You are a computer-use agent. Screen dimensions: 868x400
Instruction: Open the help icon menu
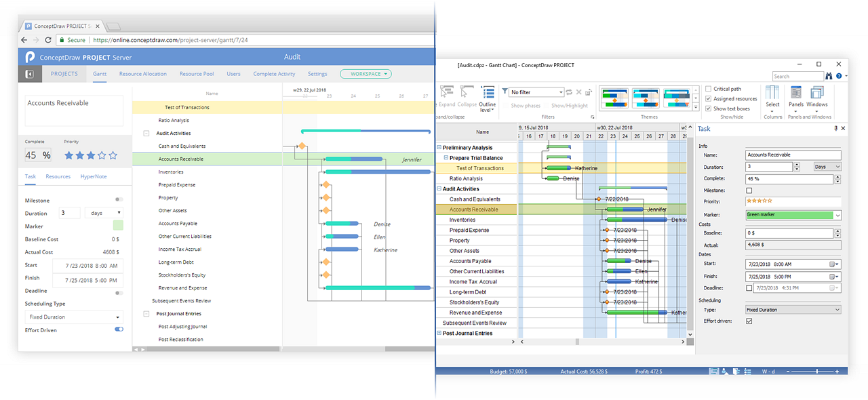839,76
